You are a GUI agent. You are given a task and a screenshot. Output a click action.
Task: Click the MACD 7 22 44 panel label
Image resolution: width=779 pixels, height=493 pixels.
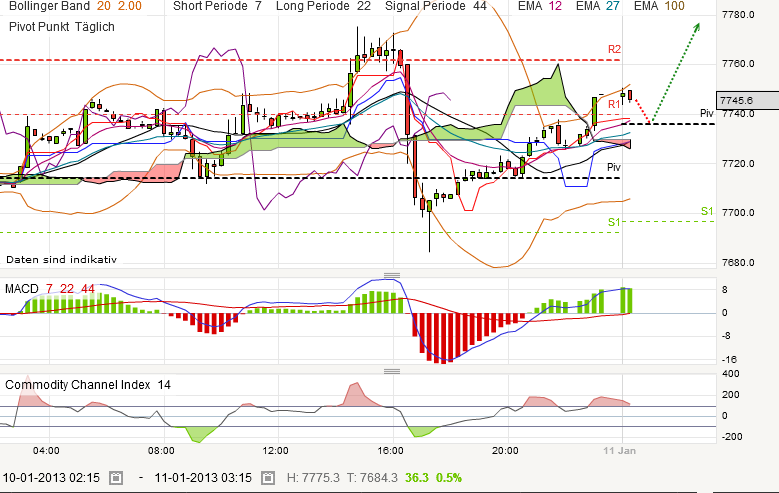tap(50, 289)
